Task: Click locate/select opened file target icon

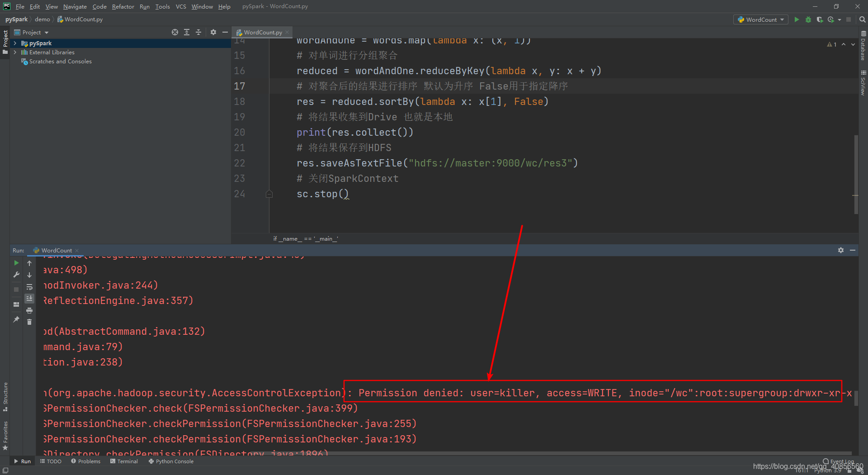Action: click(175, 32)
